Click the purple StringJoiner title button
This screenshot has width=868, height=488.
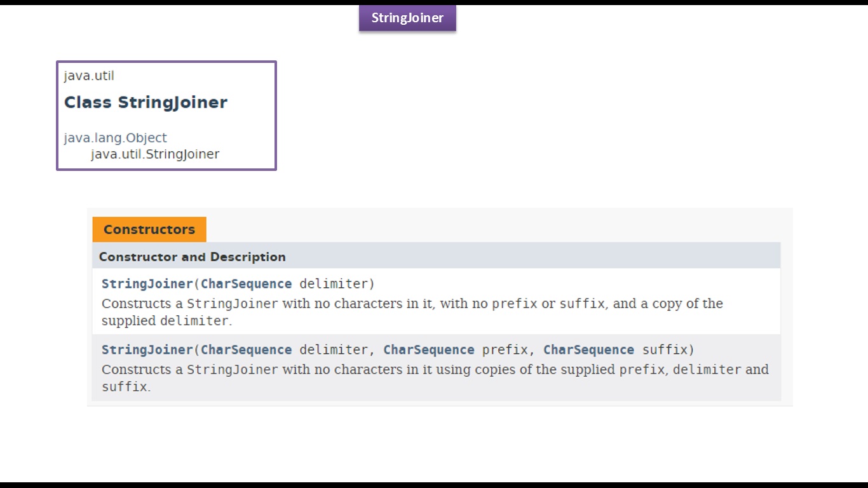point(407,18)
